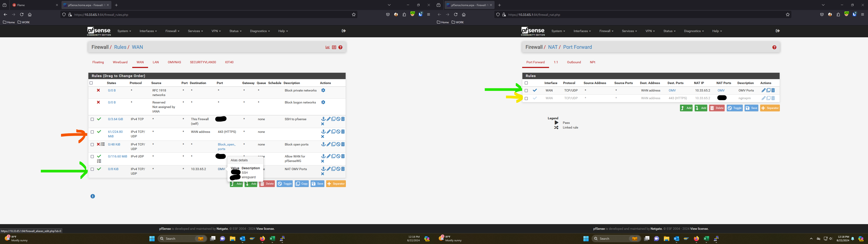Copy the OMV Ports NAT rule
868x244 pixels.
(x=768, y=90)
